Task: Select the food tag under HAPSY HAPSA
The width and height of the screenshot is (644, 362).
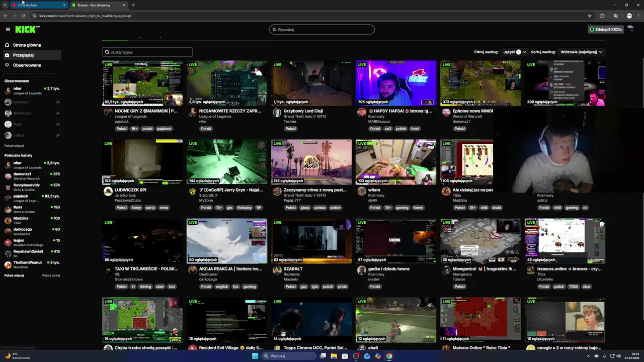Action: coord(415,129)
